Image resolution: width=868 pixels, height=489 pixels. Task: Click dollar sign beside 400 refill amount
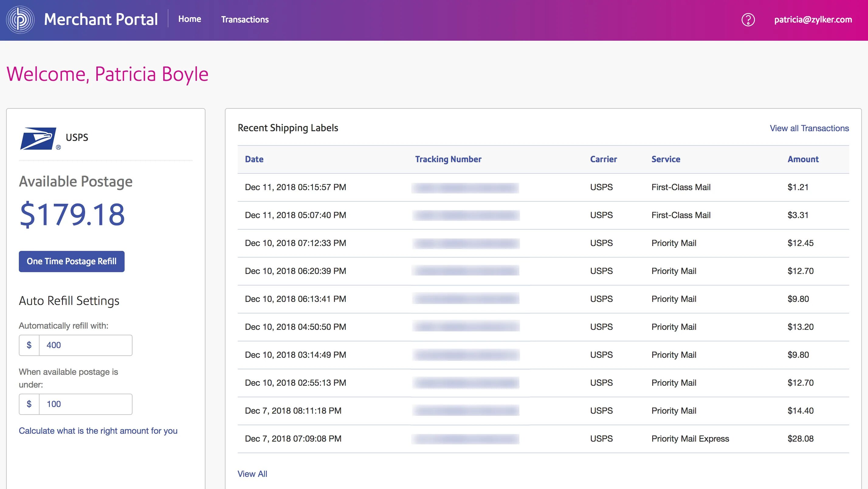click(x=29, y=345)
